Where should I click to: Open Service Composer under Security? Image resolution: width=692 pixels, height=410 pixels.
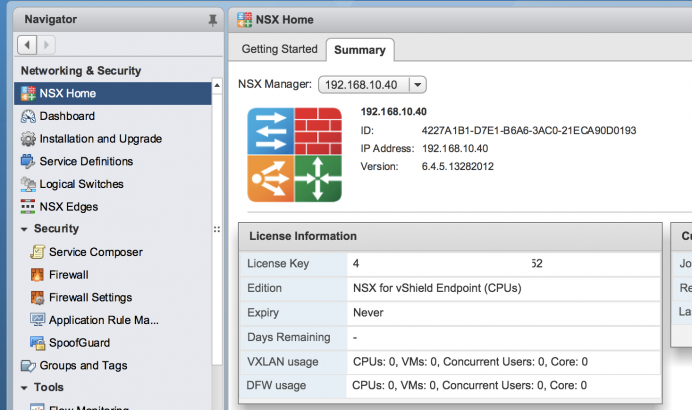coord(96,252)
